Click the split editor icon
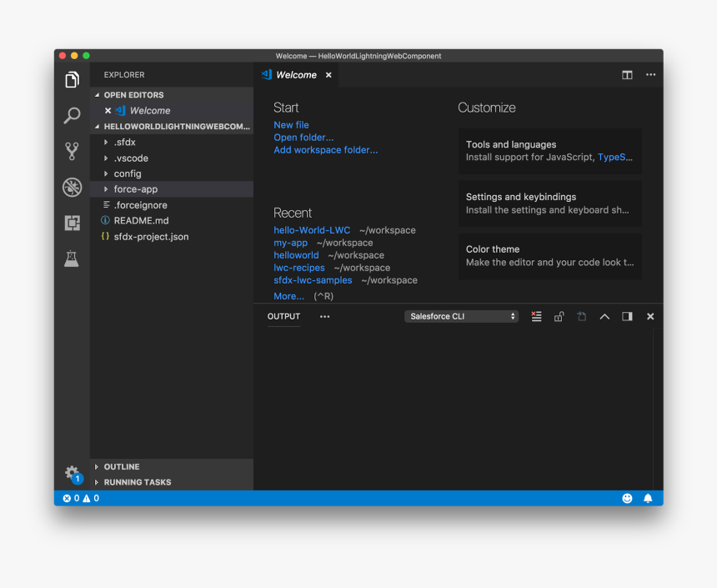The image size is (717, 588). [x=627, y=75]
